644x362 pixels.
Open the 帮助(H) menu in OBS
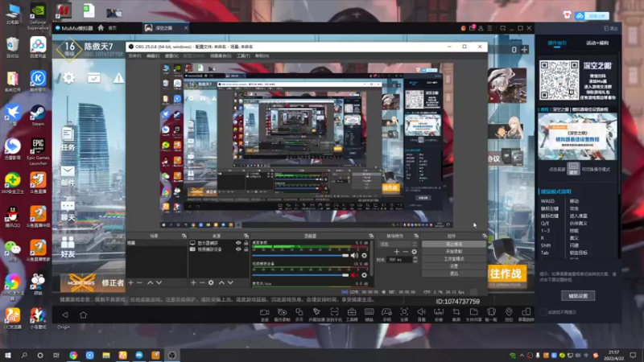[x=262, y=56]
